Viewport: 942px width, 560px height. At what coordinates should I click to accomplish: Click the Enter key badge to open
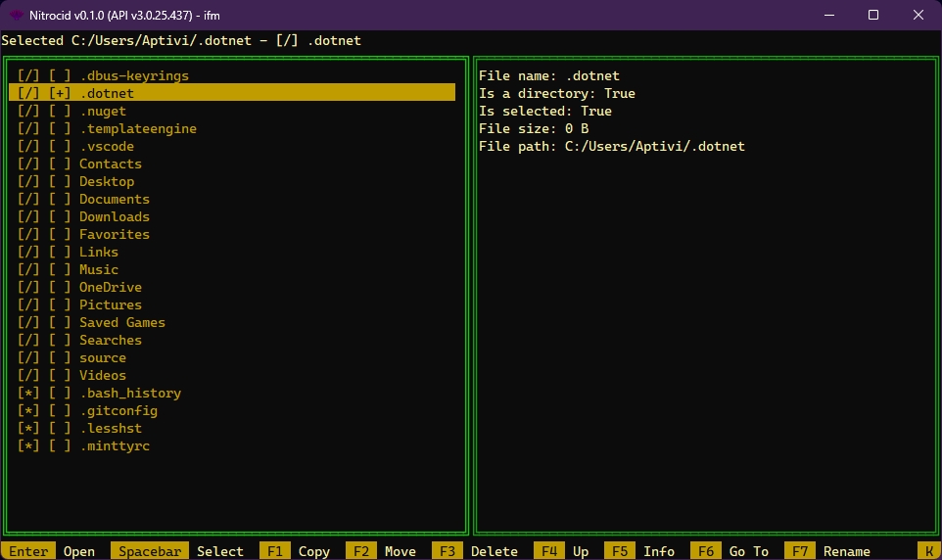(x=28, y=551)
